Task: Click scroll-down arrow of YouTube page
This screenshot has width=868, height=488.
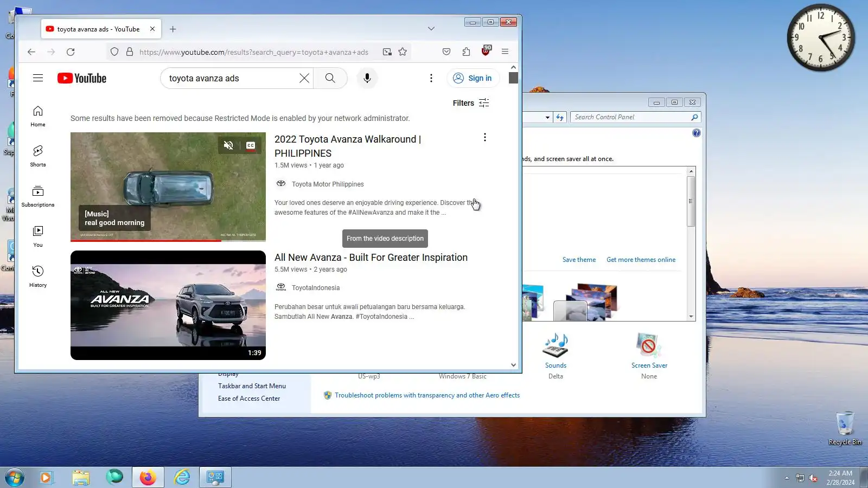Action: 513,365
